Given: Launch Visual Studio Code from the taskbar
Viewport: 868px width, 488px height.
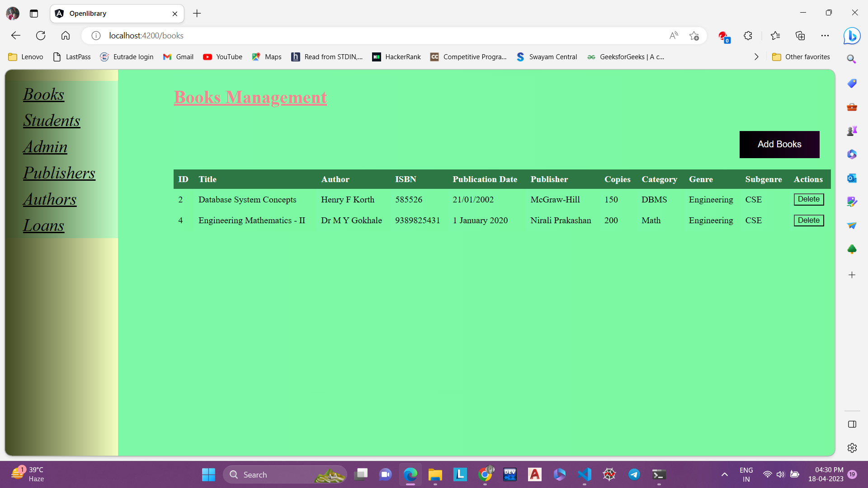Looking at the screenshot, I should point(584,474).
